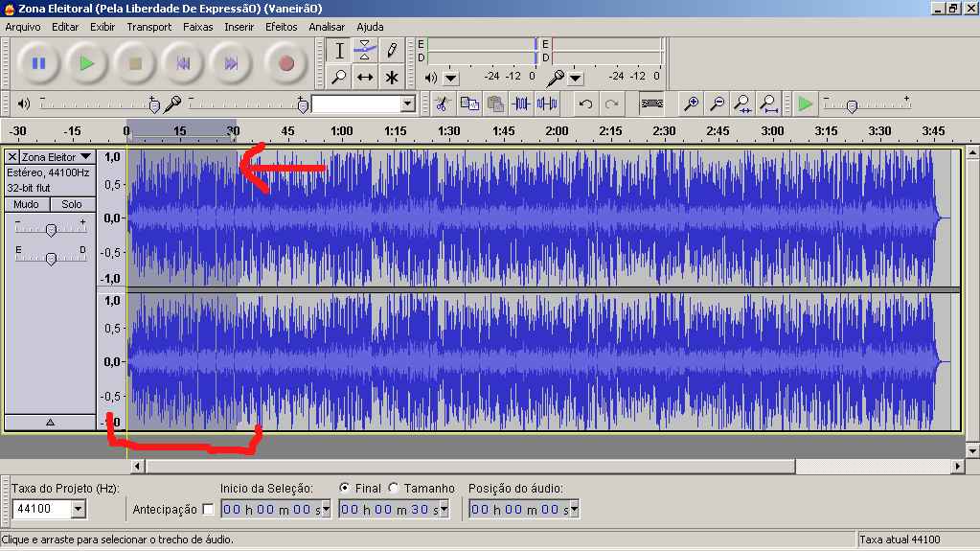Paste with the clipboard icon
This screenshot has width=980, height=551.
(x=495, y=103)
